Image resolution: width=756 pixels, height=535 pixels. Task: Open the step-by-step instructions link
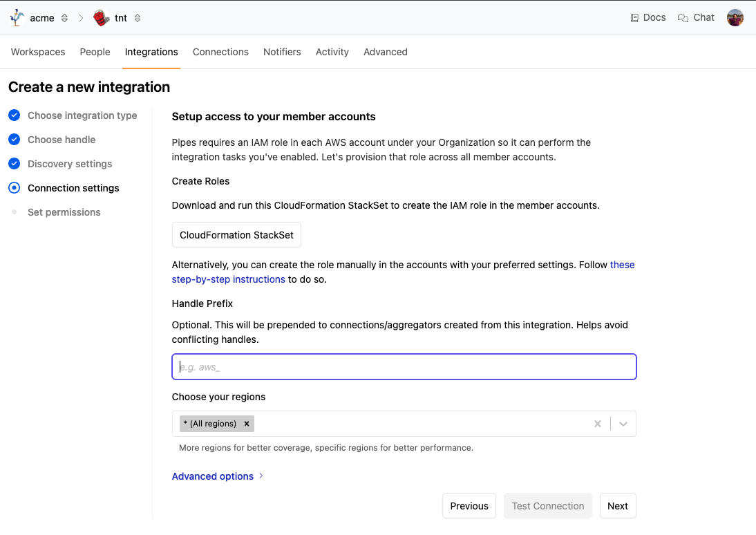[228, 279]
